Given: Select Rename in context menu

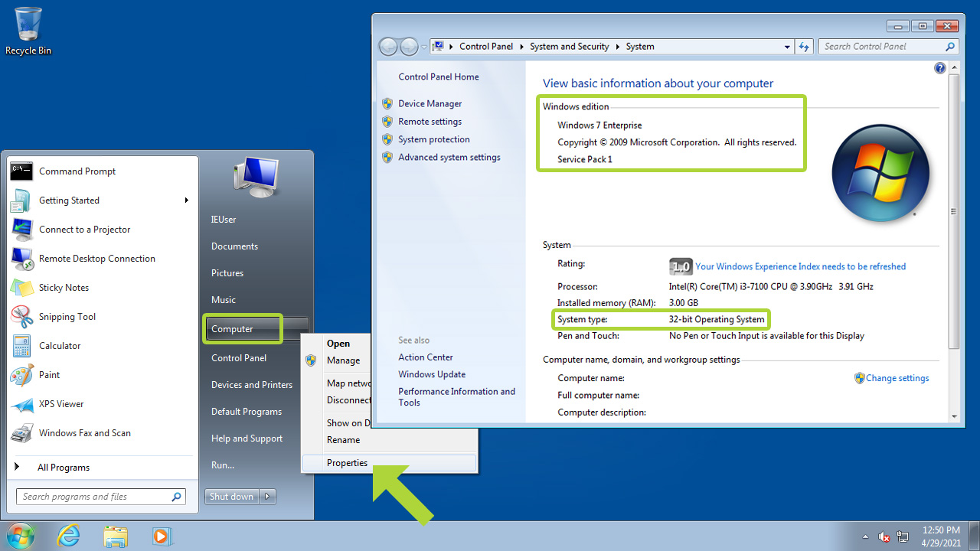Looking at the screenshot, I should pos(343,440).
